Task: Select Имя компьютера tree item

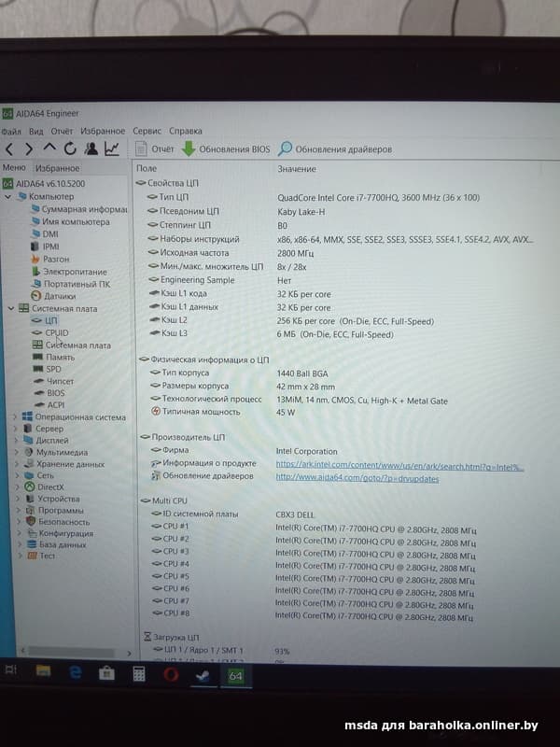Action: tap(70, 221)
